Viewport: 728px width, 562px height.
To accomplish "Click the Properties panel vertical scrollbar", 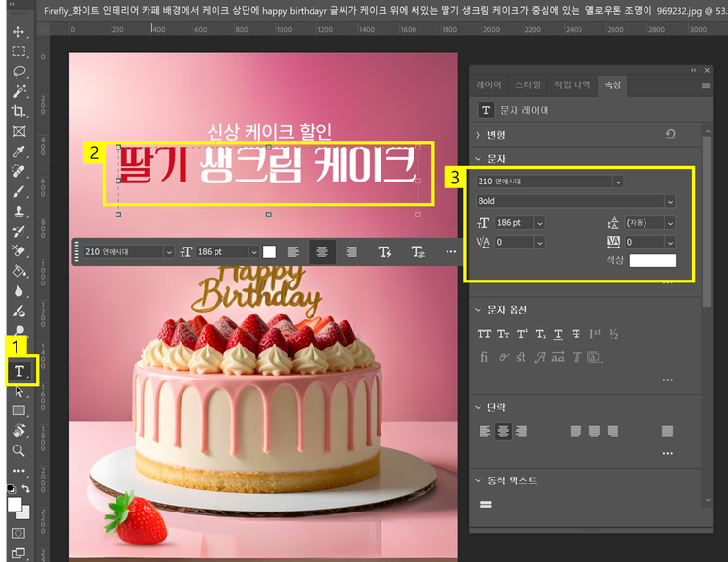I will pos(707,223).
